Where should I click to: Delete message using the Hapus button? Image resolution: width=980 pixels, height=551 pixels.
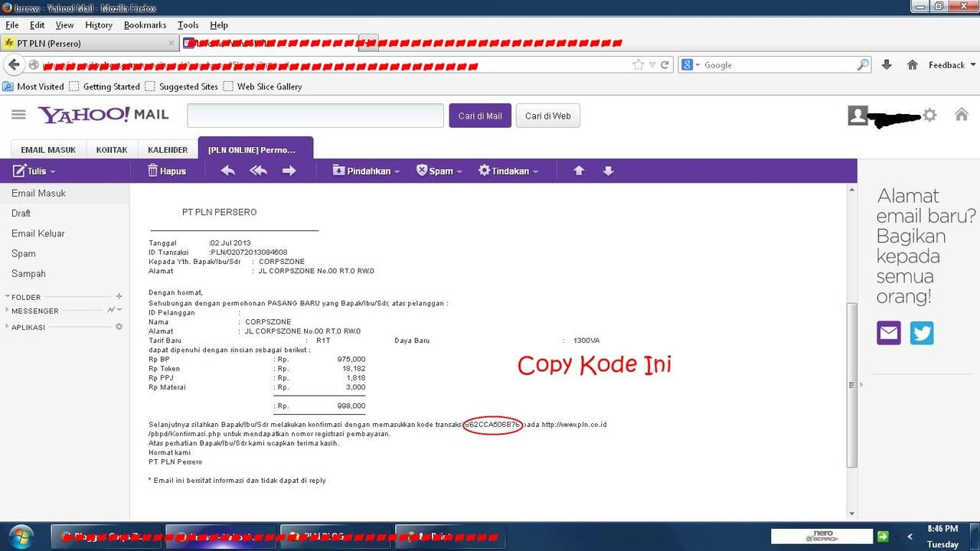point(167,171)
